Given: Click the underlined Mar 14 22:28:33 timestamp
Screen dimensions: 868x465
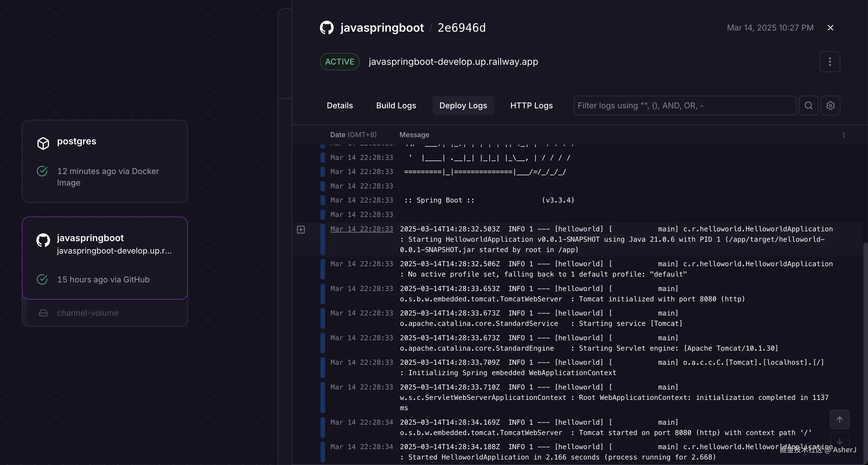Looking at the screenshot, I should [362, 229].
